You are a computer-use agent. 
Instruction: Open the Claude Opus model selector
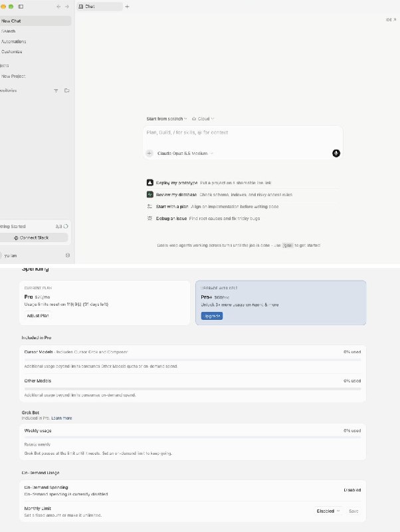185,154
